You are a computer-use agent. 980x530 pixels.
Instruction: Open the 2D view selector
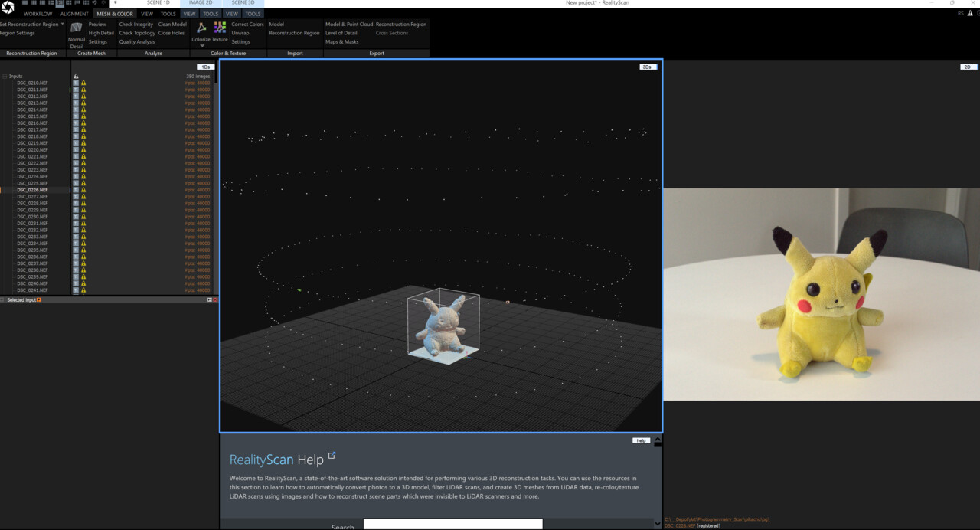969,67
